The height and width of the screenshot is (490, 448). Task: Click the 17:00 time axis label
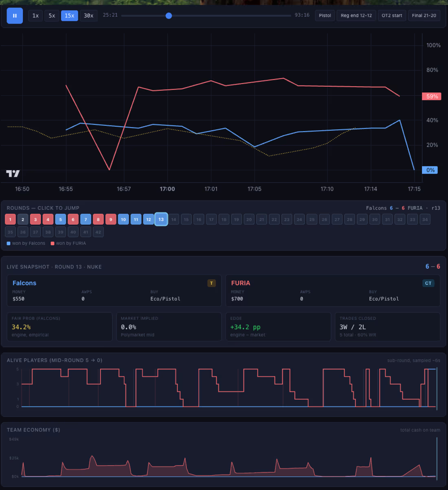pos(167,189)
